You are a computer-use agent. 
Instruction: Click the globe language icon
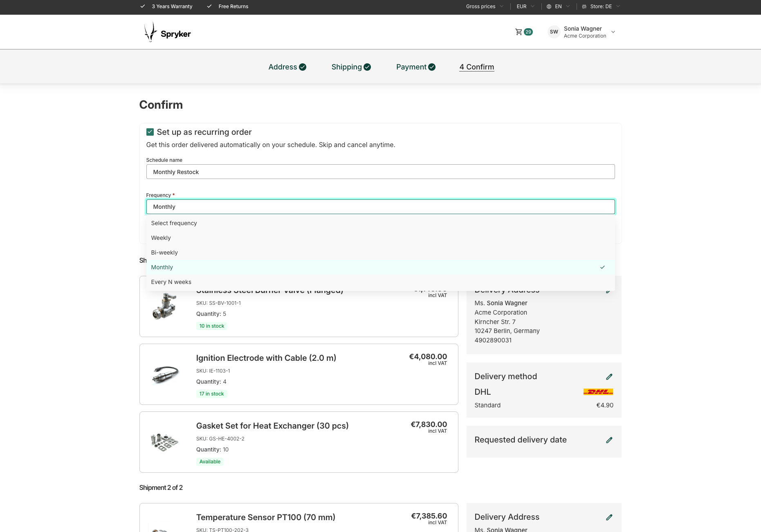[x=549, y=7]
